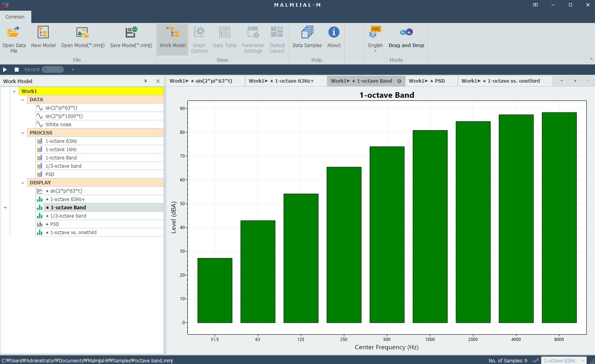Restore the Default Layout
This screenshot has width=595, height=364.
[x=277, y=39]
